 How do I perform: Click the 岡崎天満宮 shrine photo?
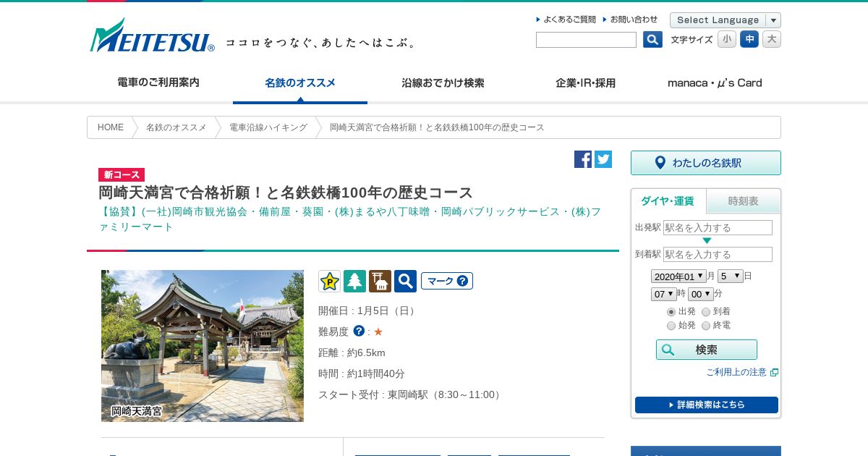click(x=203, y=346)
